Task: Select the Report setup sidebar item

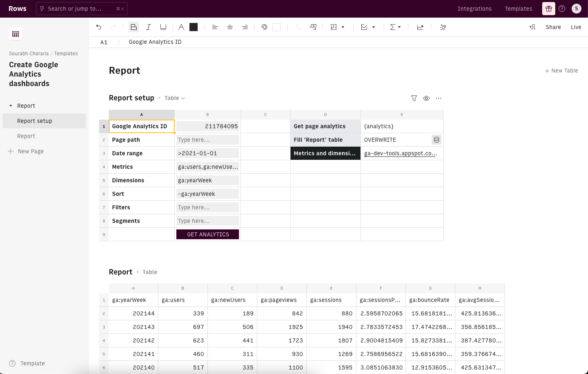Action: 44,121
